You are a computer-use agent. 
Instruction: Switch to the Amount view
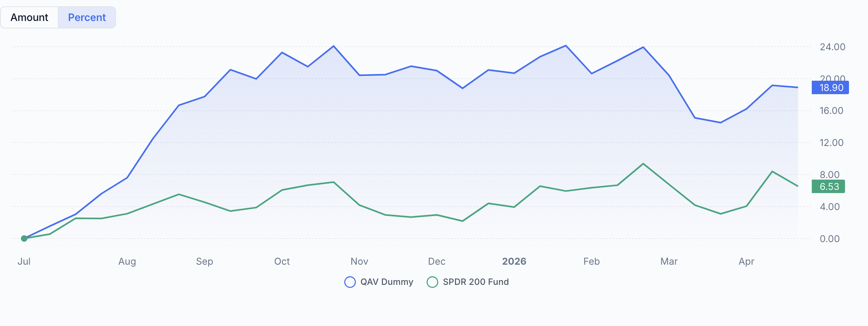(x=29, y=17)
